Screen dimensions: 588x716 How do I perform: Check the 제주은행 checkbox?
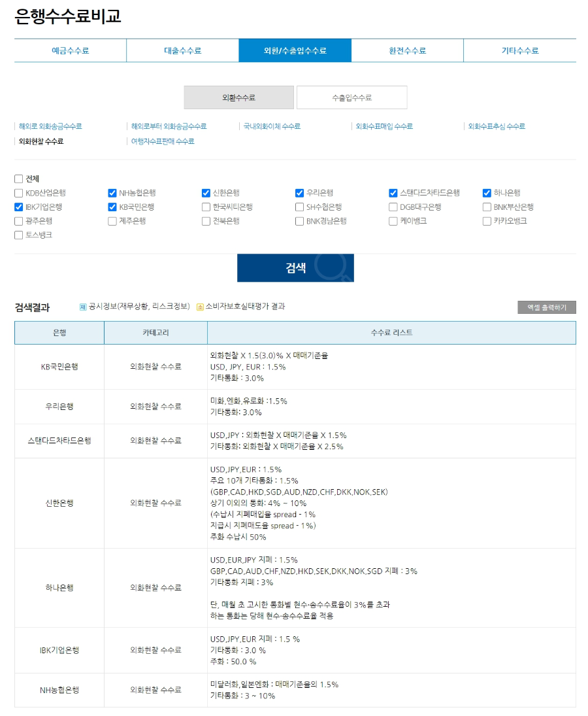pyautogui.click(x=112, y=221)
